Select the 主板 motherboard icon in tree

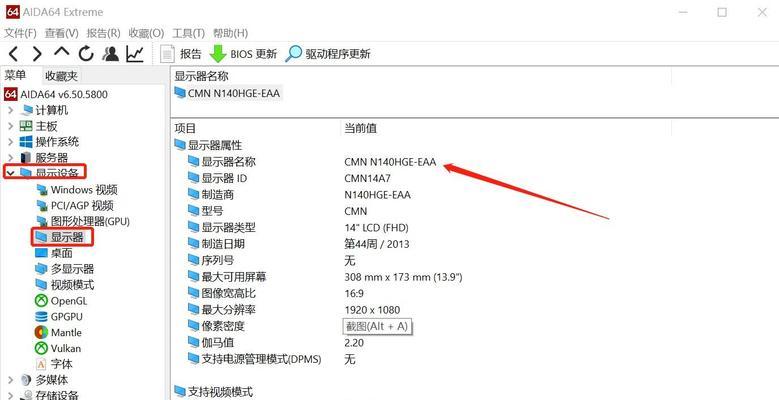pos(26,126)
